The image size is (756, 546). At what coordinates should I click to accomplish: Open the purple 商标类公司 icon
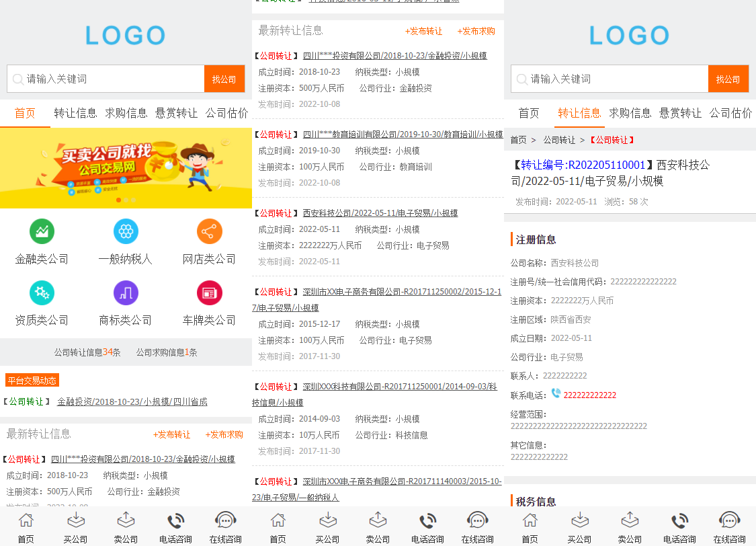[x=126, y=292]
